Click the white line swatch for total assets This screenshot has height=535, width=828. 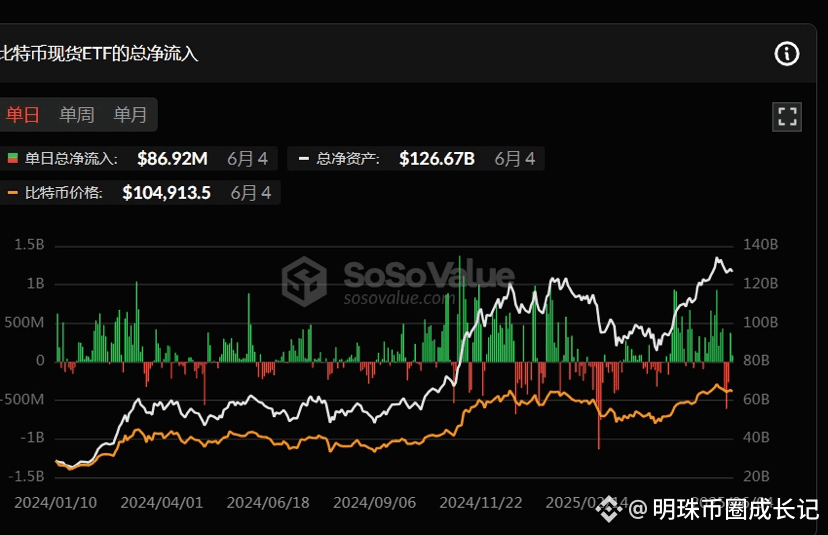click(x=304, y=158)
